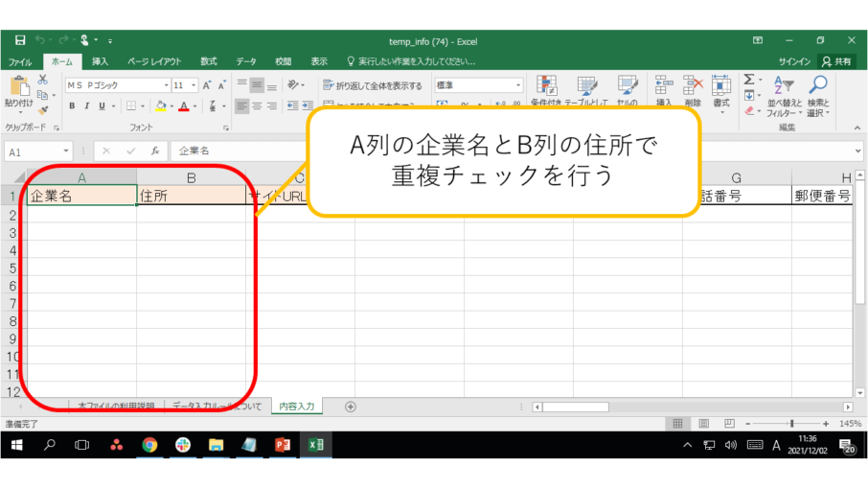868x489 pixels.
Task: Click Find & Select (検索と選択) magnifier
Action: tap(818, 97)
